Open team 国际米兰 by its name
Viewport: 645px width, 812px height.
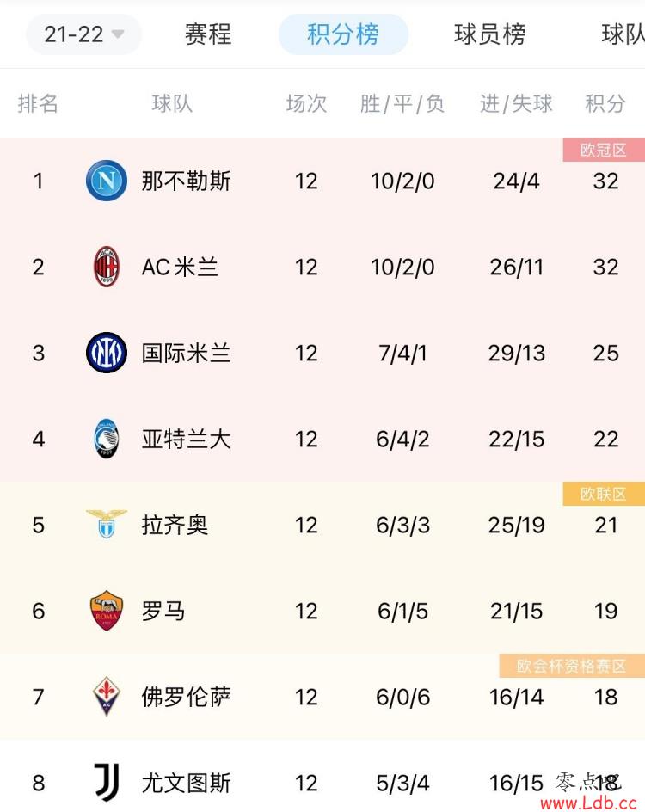pyautogui.click(x=186, y=353)
